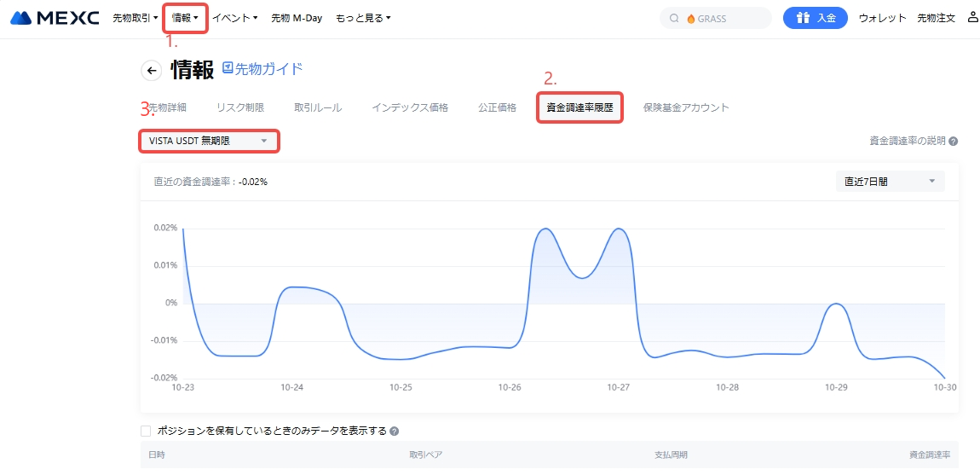Screen dimensions: 980x475
Task: Switch to the リスク制限 tab
Action: [240, 107]
